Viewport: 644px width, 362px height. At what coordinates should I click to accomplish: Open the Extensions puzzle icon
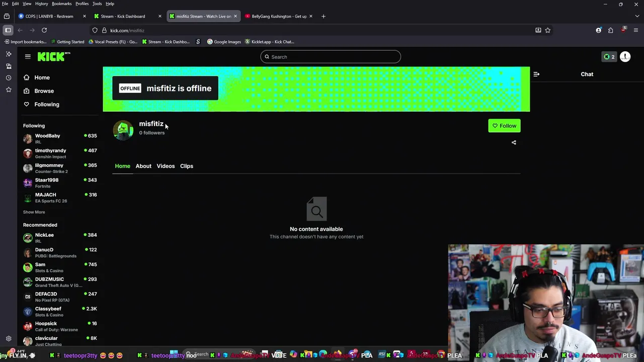click(x=611, y=30)
